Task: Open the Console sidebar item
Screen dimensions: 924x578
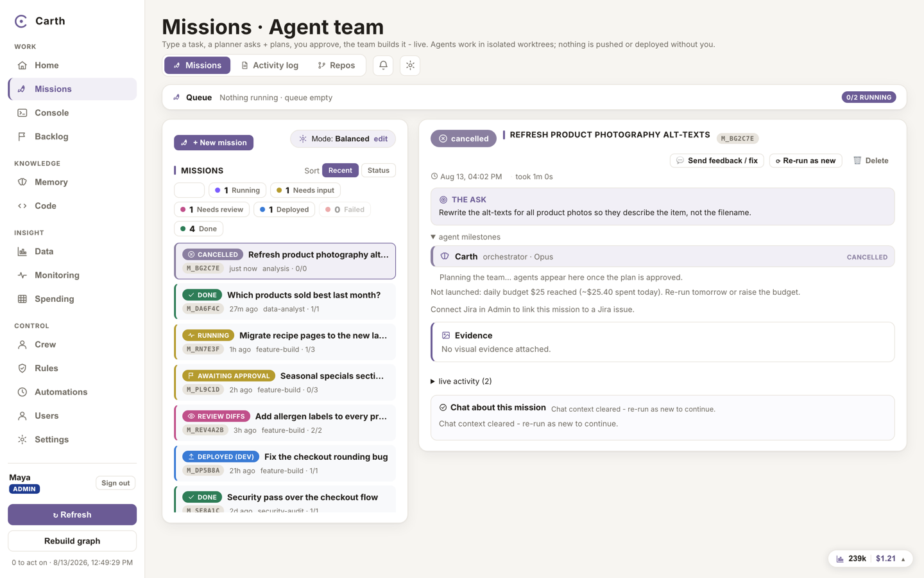Action: coord(72,113)
